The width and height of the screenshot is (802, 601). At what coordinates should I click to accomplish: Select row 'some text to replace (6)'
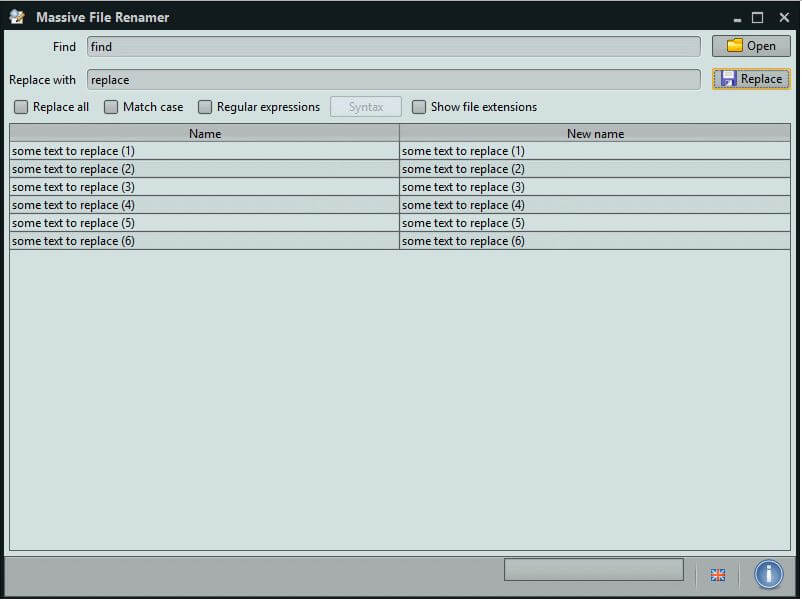coord(204,241)
